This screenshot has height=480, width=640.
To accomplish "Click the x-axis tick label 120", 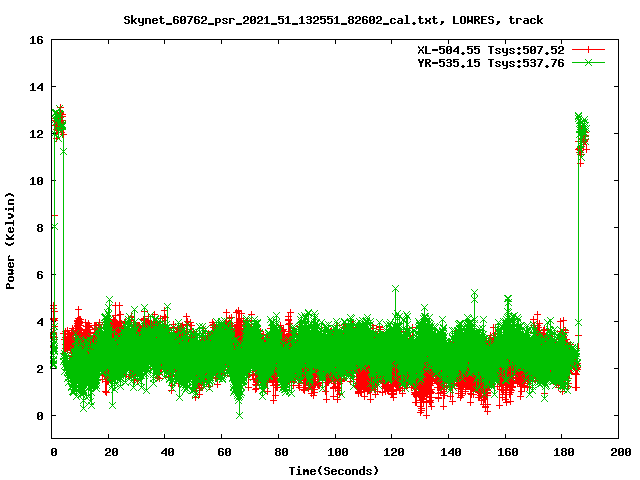I will click(394, 452).
